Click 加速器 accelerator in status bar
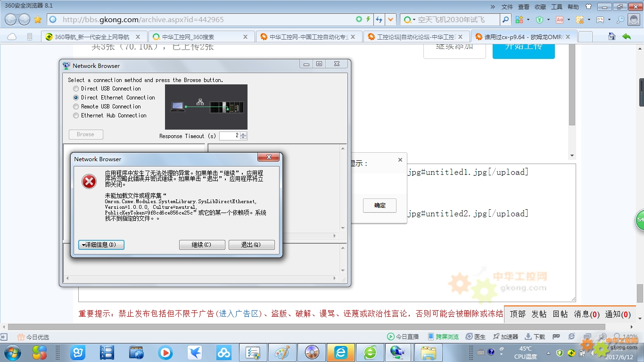The width and height of the screenshot is (644, 362). tap(505, 337)
